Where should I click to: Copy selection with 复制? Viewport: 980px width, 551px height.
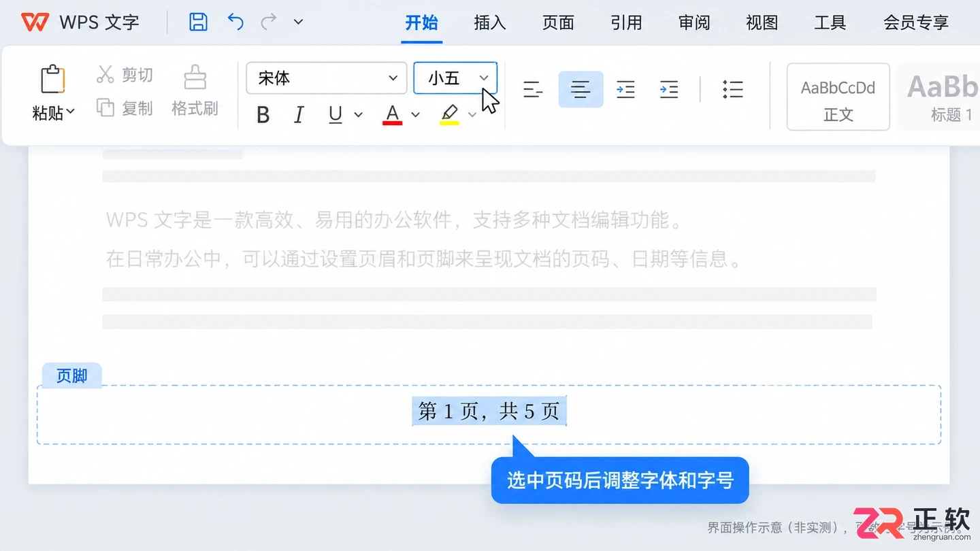point(125,108)
